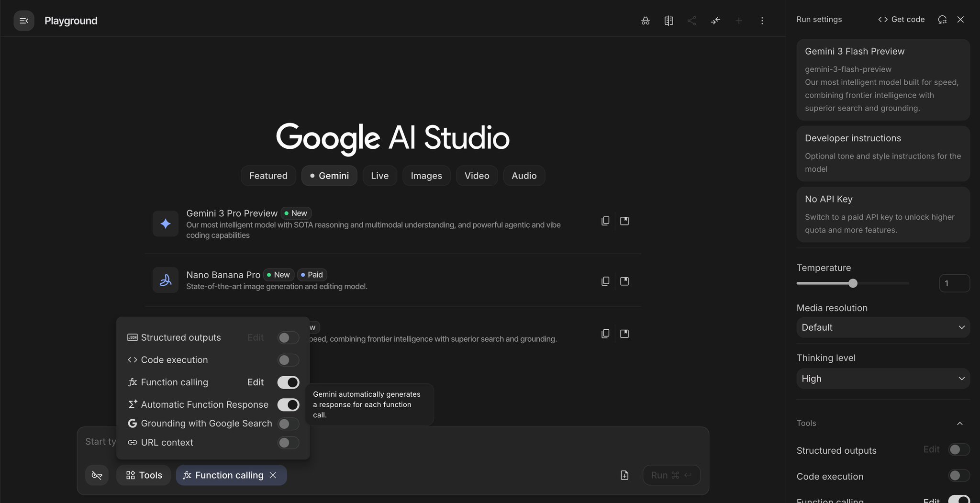This screenshot has width=980, height=503.
Task: Click Edit next to Function calling popup
Action: pyautogui.click(x=256, y=382)
